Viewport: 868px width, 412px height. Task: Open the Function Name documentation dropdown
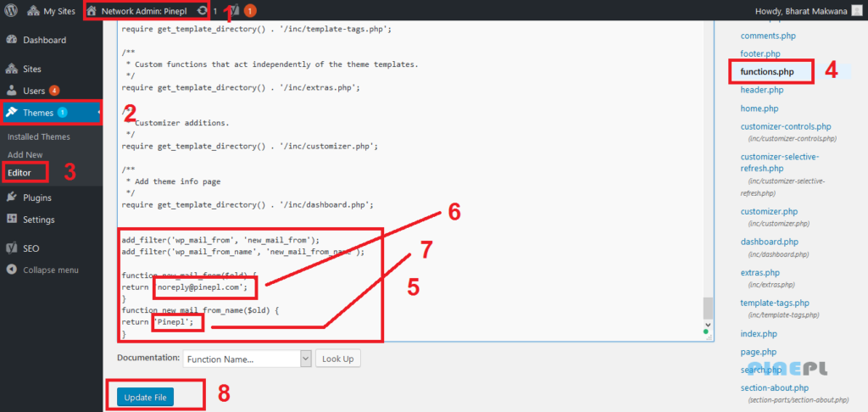point(248,359)
